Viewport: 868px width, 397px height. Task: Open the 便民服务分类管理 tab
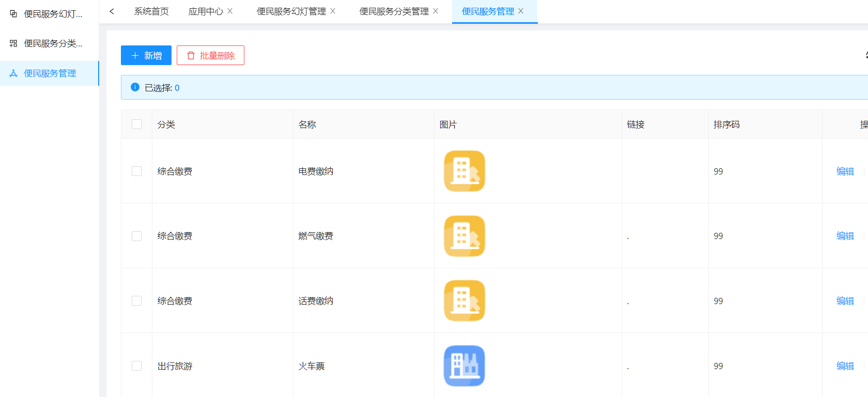[x=394, y=11]
